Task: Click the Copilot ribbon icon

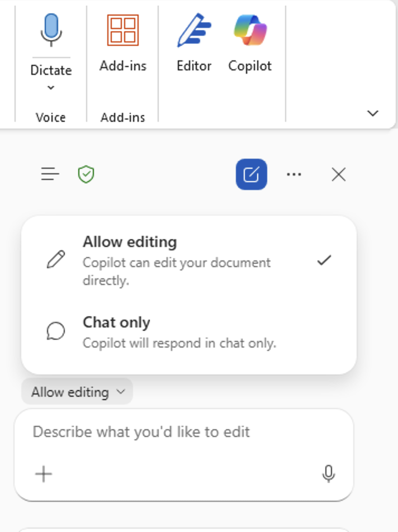Action: coord(250,31)
